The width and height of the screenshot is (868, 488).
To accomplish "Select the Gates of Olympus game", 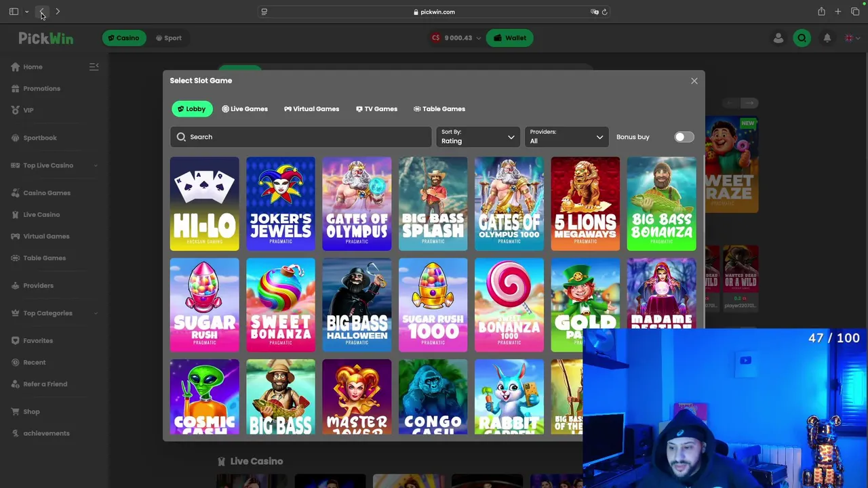I will pos(357,204).
